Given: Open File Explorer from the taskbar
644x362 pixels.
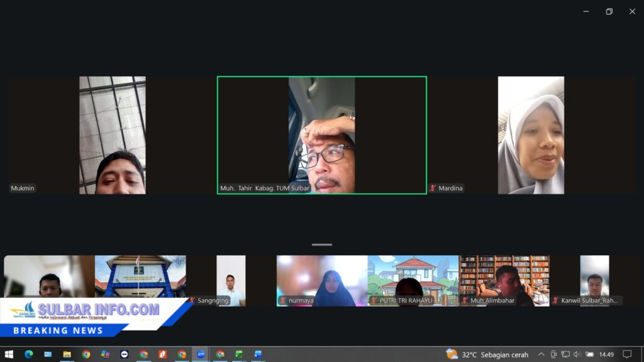Looking at the screenshot, I should [67, 354].
